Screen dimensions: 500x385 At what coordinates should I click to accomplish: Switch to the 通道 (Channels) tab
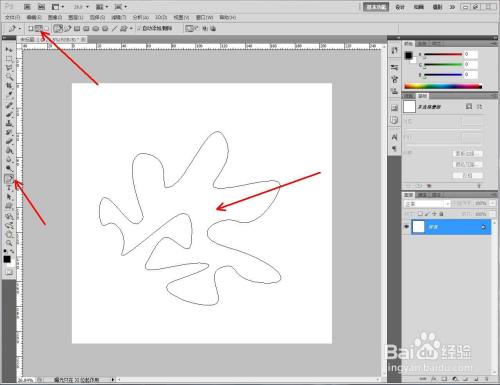422,195
